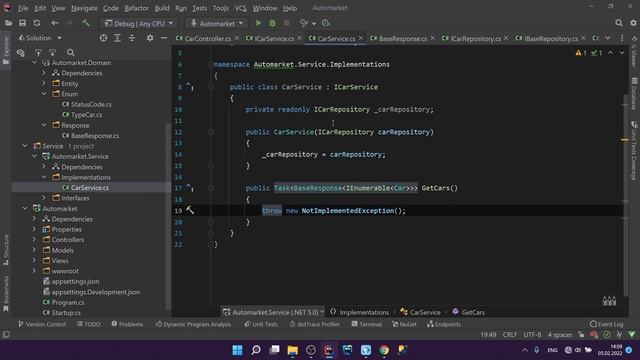This screenshot has height=360, width=640.
Task: Click 4 spaces indent setting in status bar
Action: pyautogui.click(x=560, y=335)
